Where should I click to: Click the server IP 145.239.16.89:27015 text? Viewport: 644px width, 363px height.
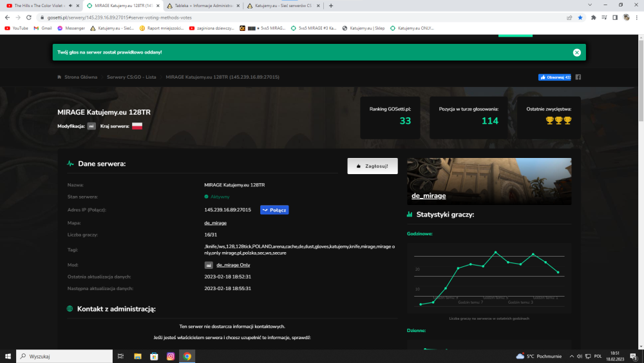coord(227,210)
